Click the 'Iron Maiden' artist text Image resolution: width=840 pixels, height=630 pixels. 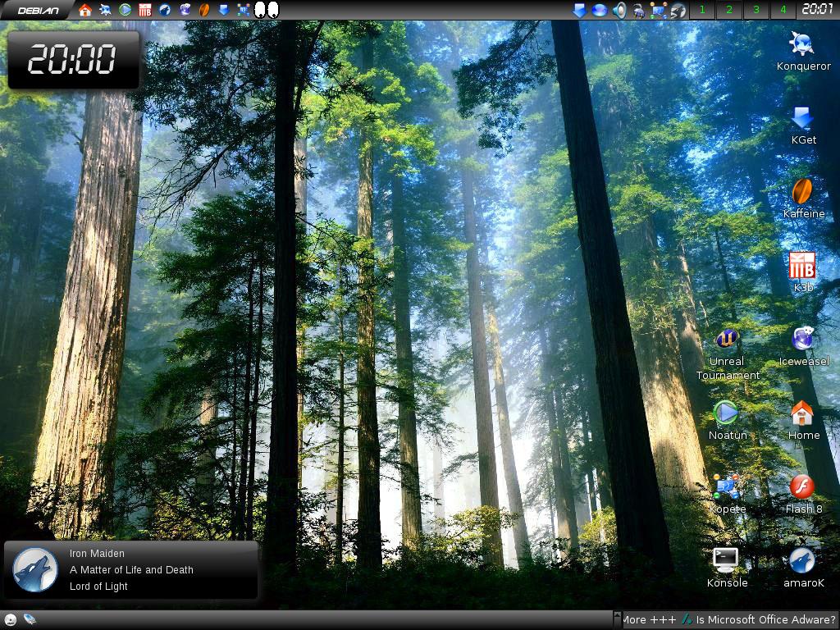click(x=97, y=554)
